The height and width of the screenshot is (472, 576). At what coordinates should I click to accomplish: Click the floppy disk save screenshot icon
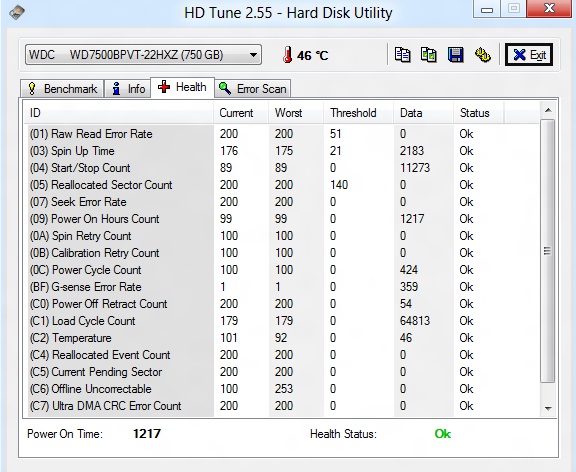456,55
